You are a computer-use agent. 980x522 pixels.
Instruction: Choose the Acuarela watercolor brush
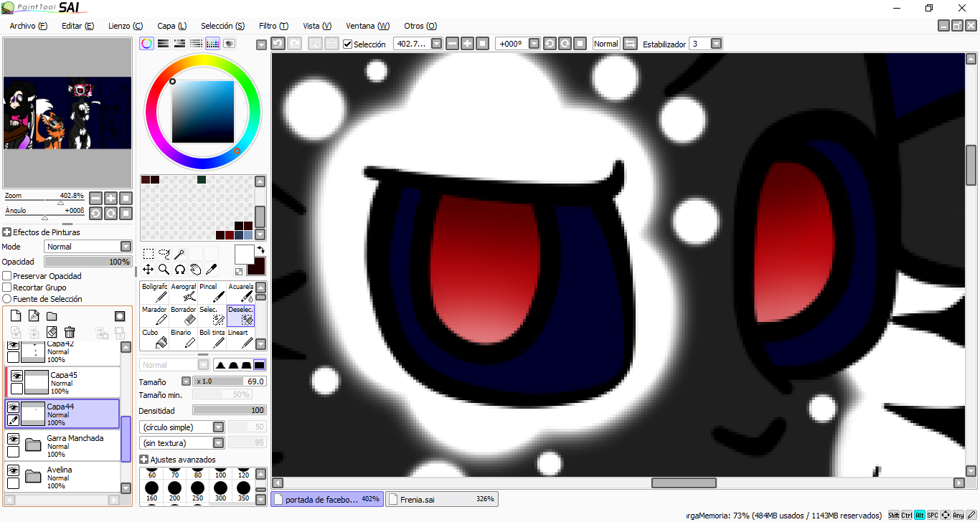pyautogui.click(x=240, y=293)
